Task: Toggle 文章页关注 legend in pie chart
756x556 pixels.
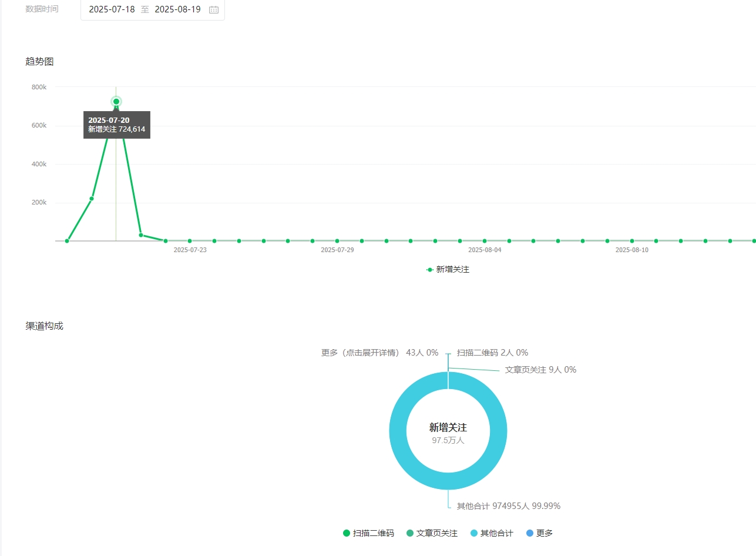Action: 432,534
